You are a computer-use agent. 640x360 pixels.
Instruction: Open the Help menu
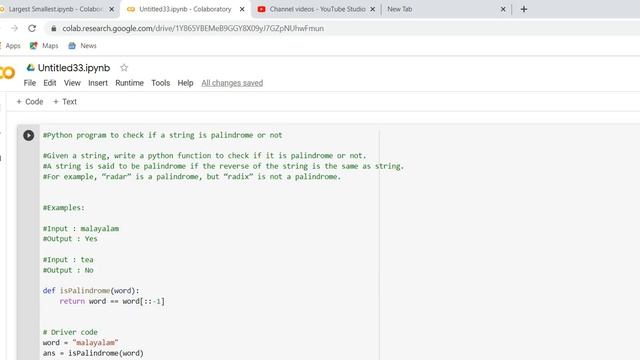point(185,83)
